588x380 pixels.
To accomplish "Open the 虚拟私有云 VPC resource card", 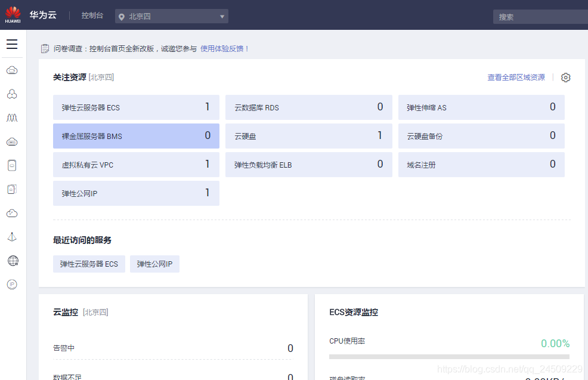I will pos(136,164).
